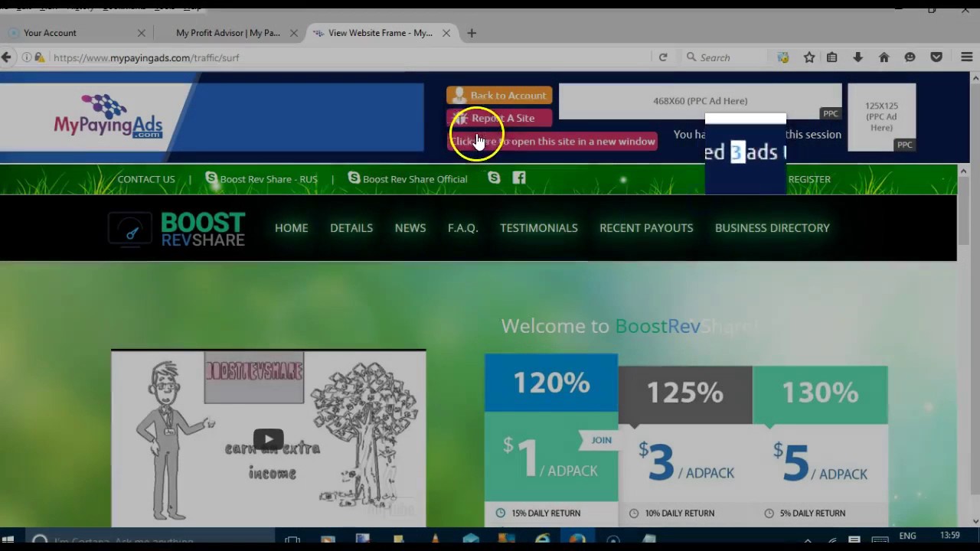Click the taskbar clock showing 13:59
Image resolution: width=980 pixels, height=551 pixels.
tap(949, 536)
